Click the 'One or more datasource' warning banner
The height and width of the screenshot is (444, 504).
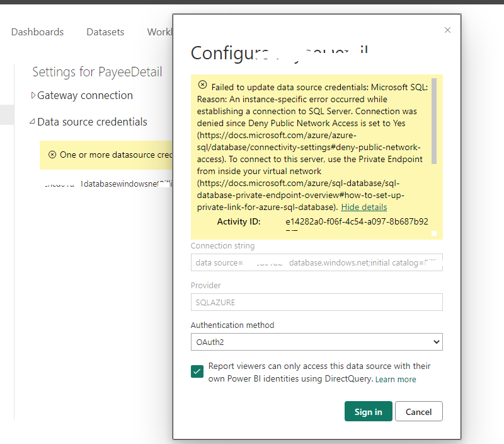click(x=106, y=155)
